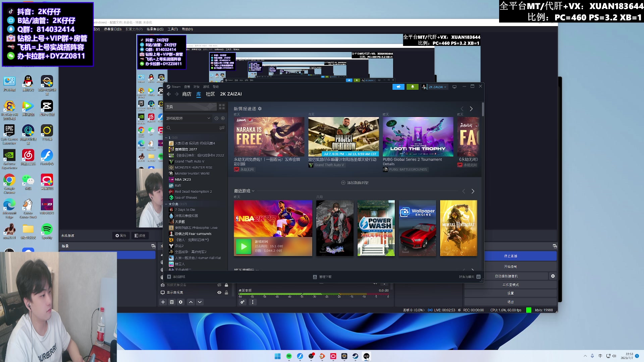Viewport: 644px width, 362px height.
Task: Open the 游戏和软件 dropdown filter
Action: point(188,118)
